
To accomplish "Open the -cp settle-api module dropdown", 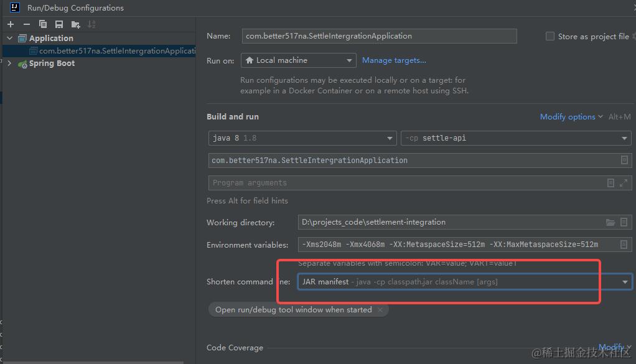I will click(x=625, y=138).
